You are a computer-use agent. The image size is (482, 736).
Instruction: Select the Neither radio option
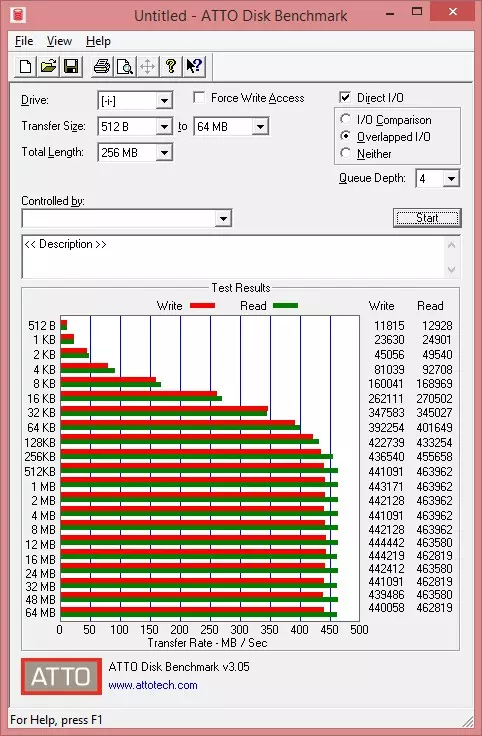(x=345, y=153)
